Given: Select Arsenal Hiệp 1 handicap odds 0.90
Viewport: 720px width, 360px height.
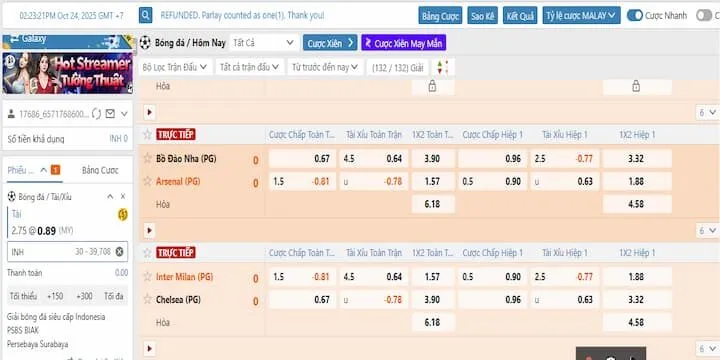Looking at the screenshot, I should point(492,181).
